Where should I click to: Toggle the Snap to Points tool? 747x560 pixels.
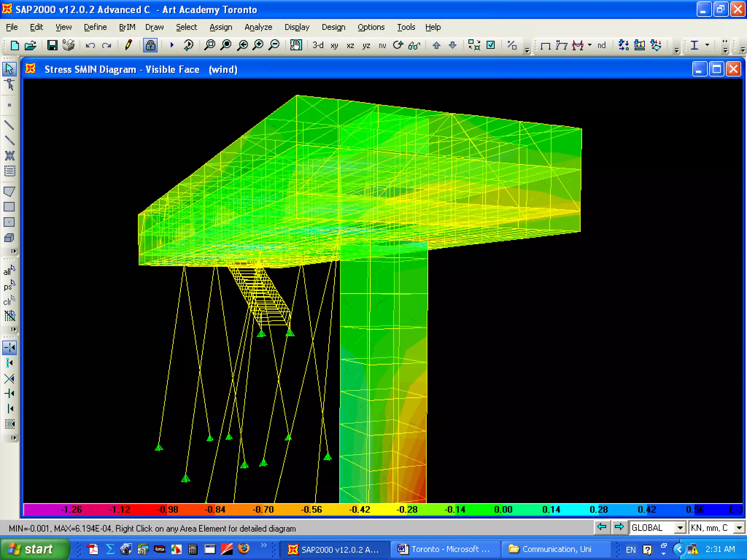(9, 347)
